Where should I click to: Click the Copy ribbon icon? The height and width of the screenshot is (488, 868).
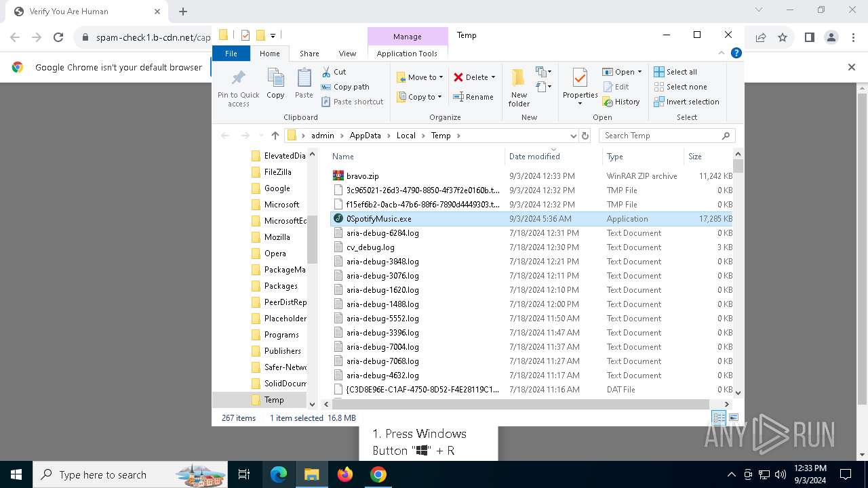coord(275,79)
